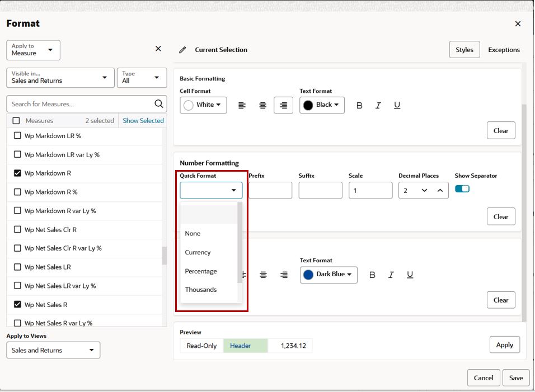
Task: Open the Apply to Measure dropdown
Action: coord(33,50)
